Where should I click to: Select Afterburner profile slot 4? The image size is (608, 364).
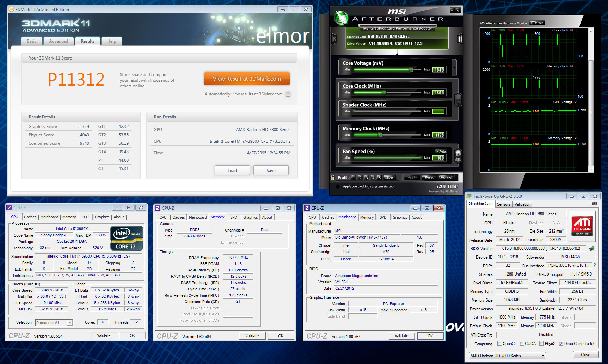point(373,178)
